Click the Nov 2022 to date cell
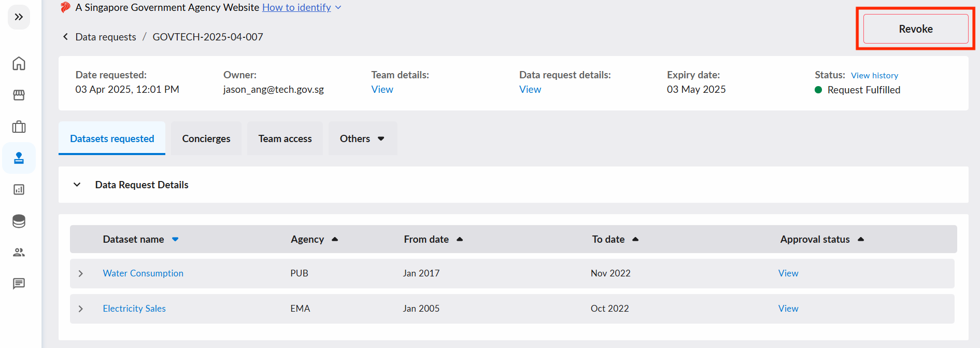 (610, 273)
